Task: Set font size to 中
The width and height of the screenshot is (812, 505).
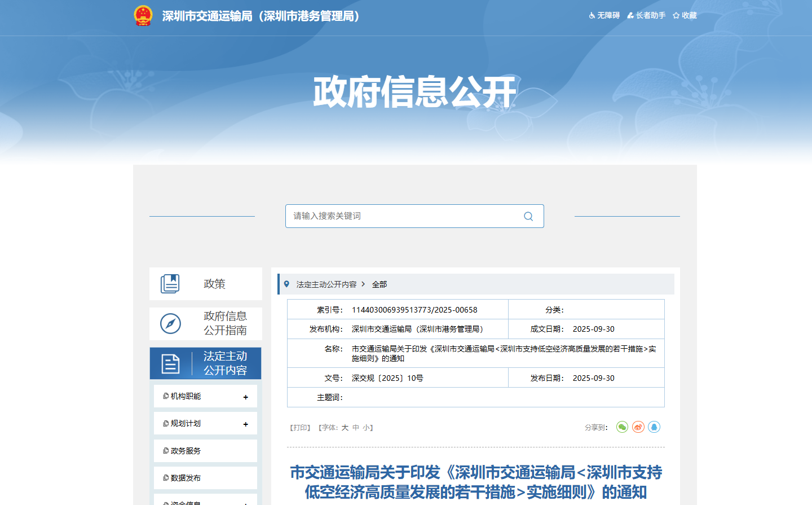Action: pos(356,428)
